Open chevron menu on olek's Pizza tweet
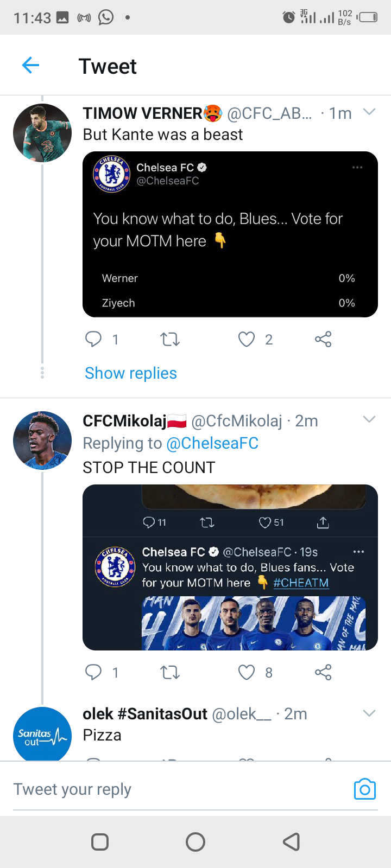The image size is (391, 868). pos(369,713)
